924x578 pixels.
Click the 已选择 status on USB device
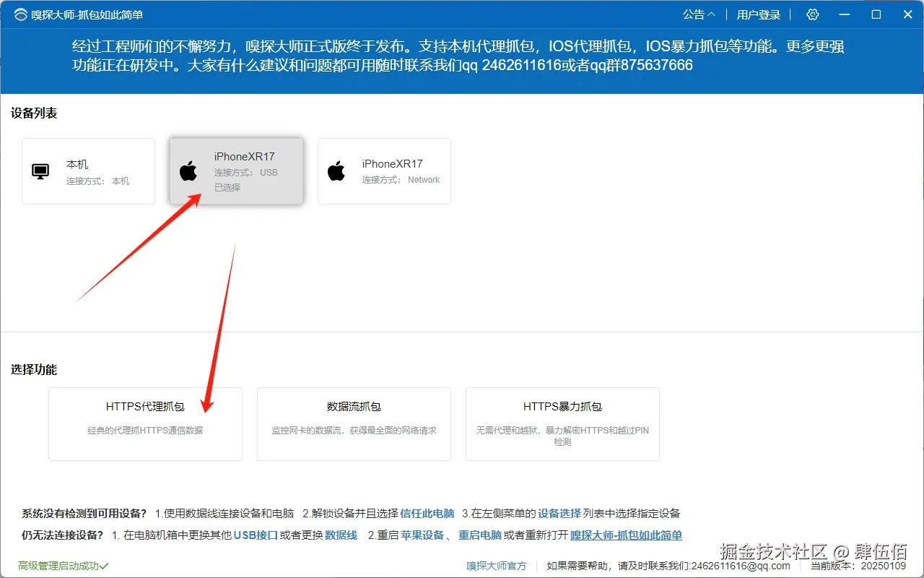[x=227, y=187]
